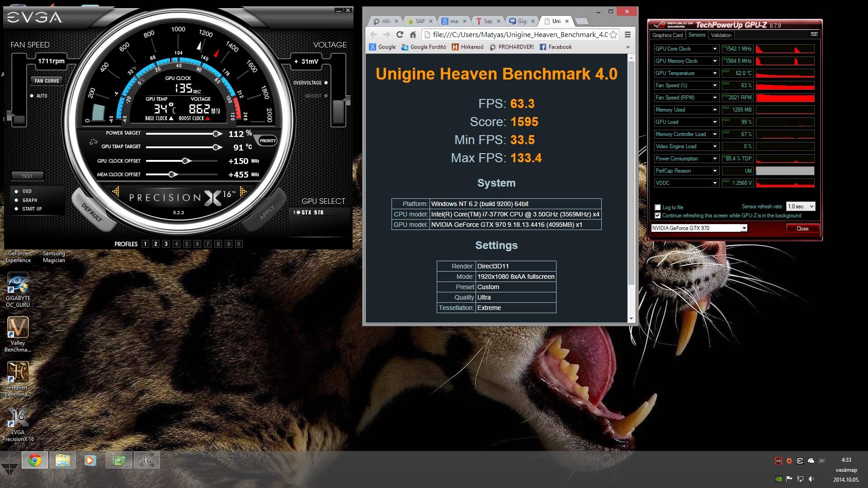
Task: Click the FAN CURVE button
Action: point(47,81)
